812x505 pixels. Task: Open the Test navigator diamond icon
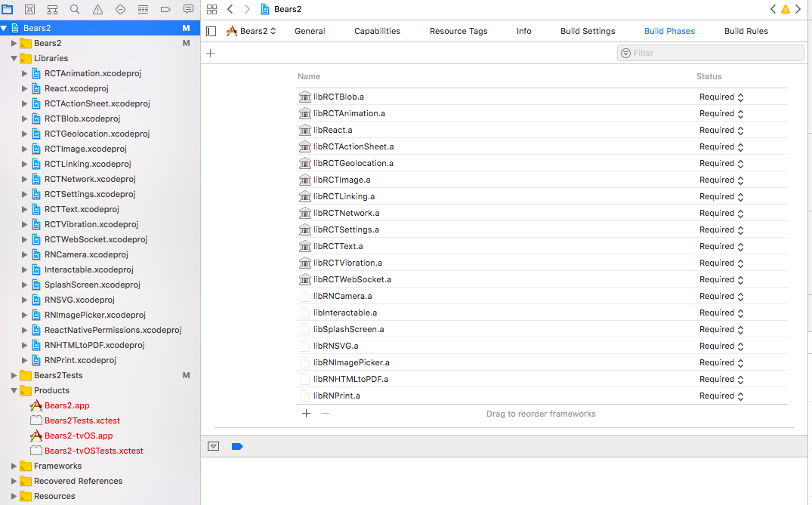[x=119, y=9]
